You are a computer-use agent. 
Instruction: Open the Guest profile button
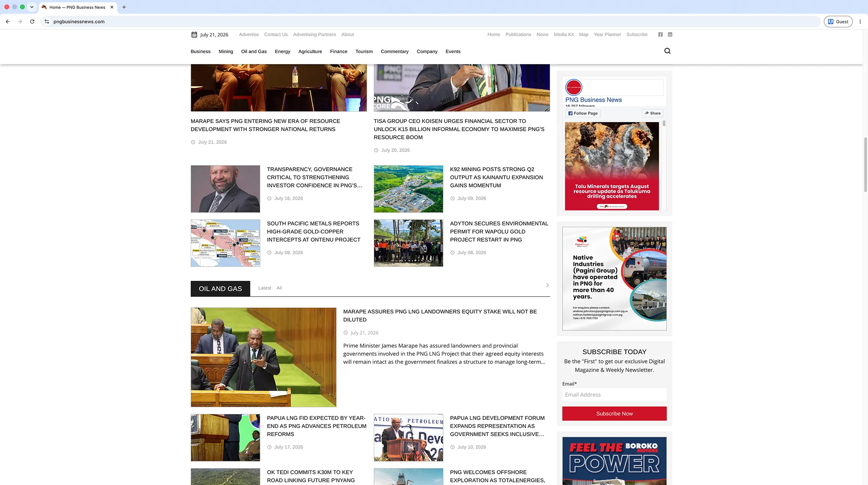pos(838,21)
